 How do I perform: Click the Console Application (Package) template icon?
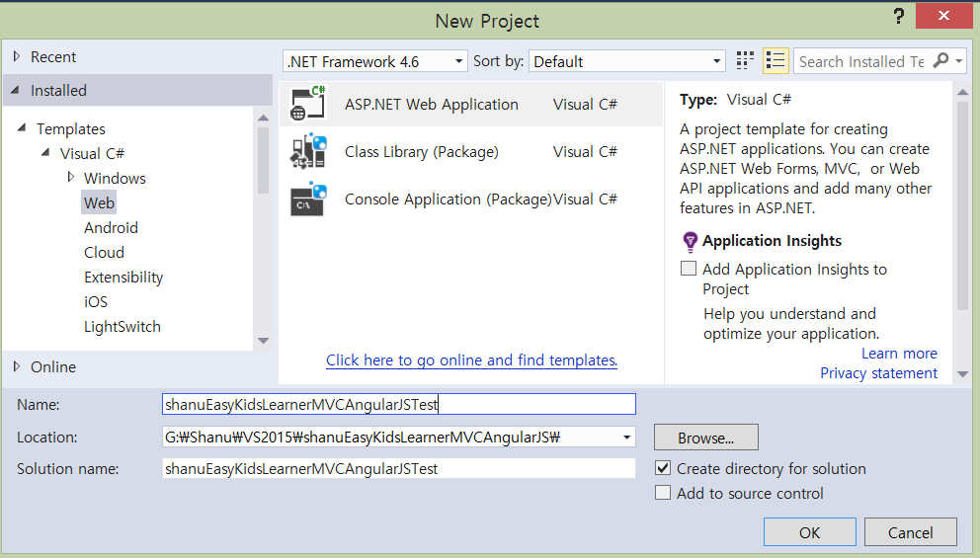point(308,199)
